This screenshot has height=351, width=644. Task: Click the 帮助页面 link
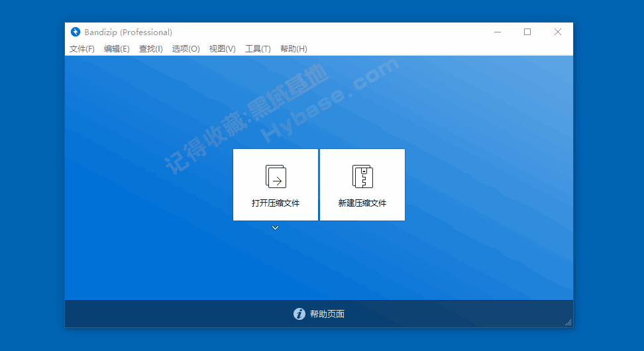click(x=327, y=314)
